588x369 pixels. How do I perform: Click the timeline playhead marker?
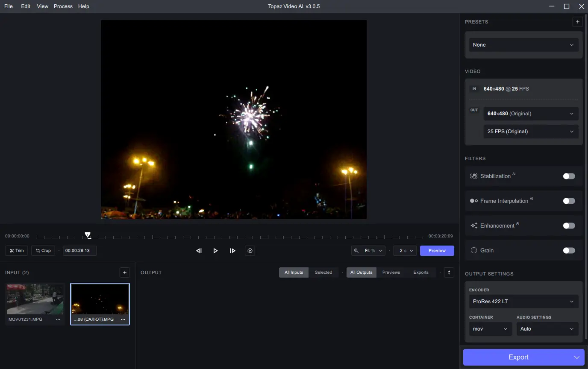coord(88,235)
